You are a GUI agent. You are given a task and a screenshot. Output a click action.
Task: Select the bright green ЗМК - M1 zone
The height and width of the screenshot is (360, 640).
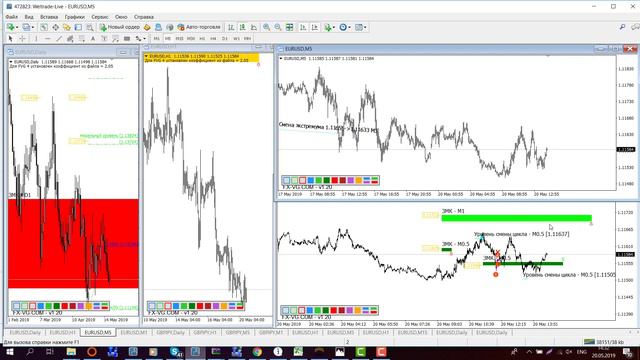coord(516,218)
